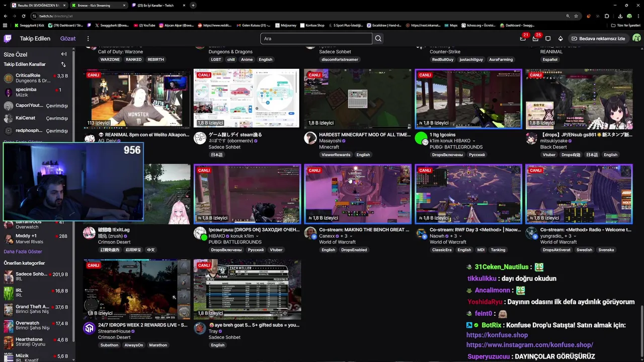
Task: Open StreamerHouse channel avatar
Action: [x=89, y=328]
